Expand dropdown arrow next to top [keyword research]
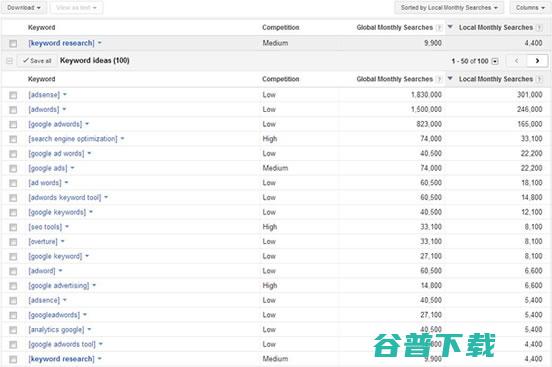Viewport: 552px width, 367px height. tap(100, 43)
